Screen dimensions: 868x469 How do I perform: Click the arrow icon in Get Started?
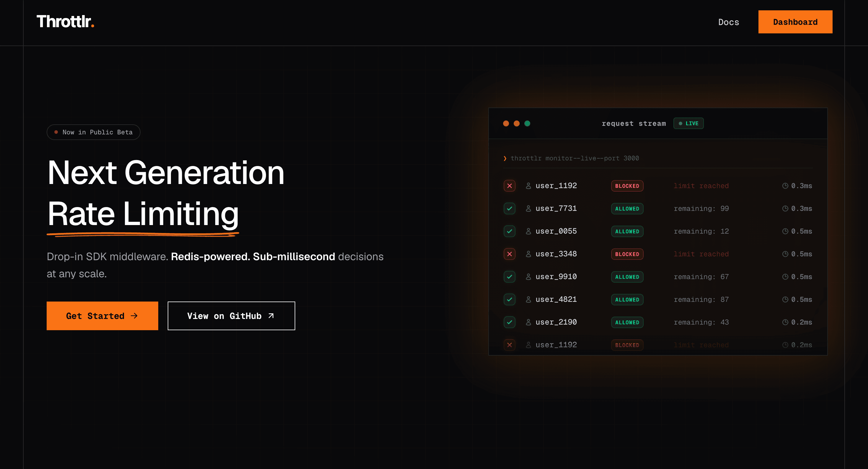click(x=134, y=316)
